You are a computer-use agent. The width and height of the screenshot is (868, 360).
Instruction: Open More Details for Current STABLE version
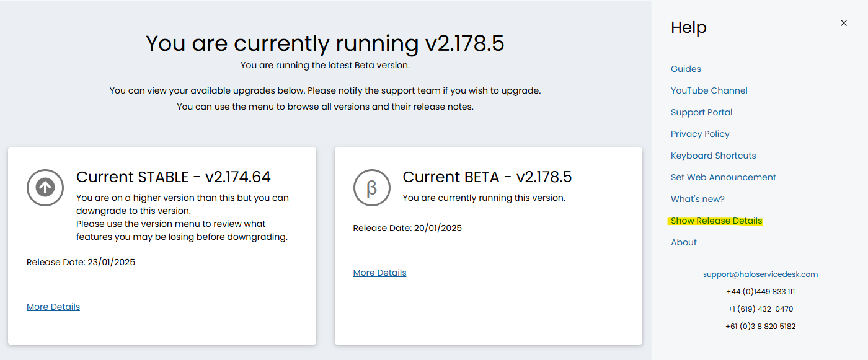pyautogui.click(x=53, y=307)
